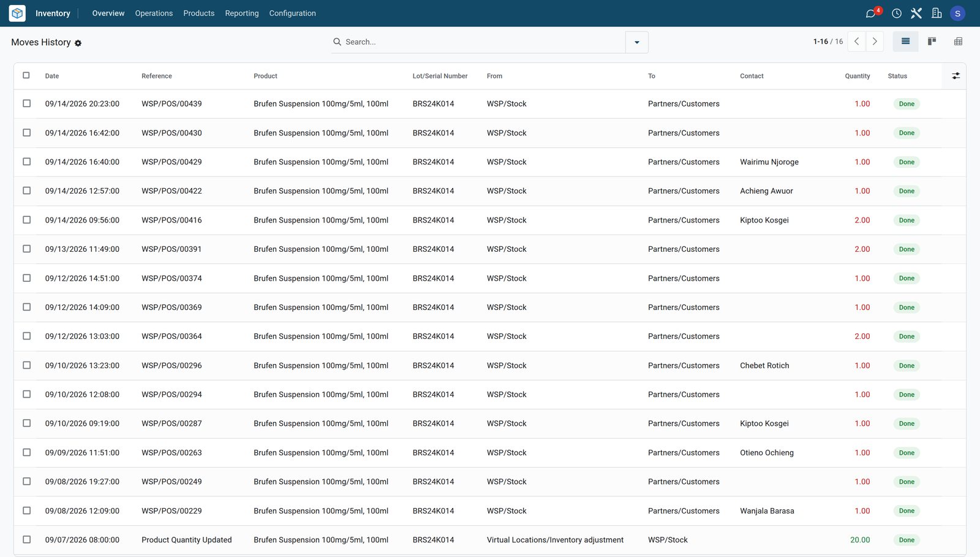Sort by the Quantity column header
Image resolution: width=980 pixels, height=557 pixels.
[857, 76]
